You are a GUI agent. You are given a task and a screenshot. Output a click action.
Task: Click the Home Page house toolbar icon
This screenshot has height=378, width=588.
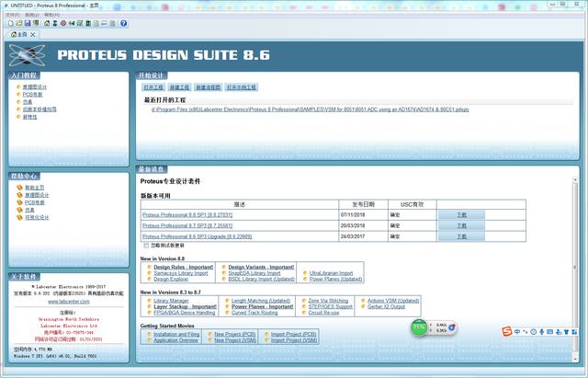[47, 23]
